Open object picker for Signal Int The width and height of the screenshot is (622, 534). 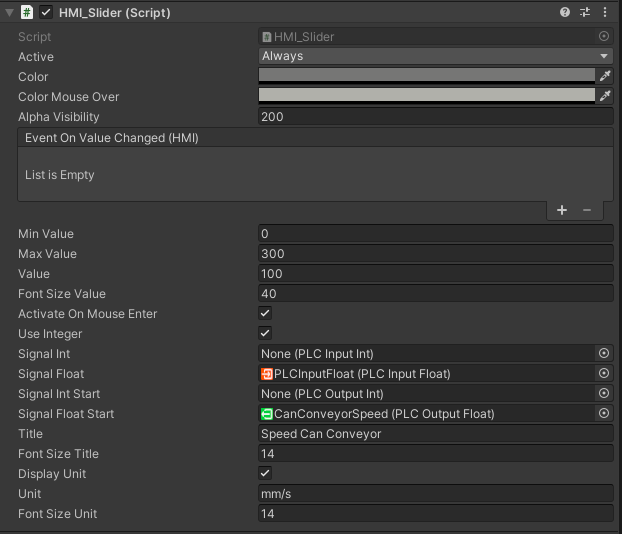604,354
